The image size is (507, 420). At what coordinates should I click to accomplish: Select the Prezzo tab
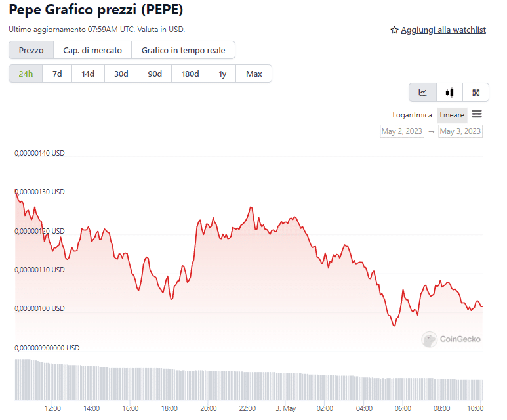point(31,50)
